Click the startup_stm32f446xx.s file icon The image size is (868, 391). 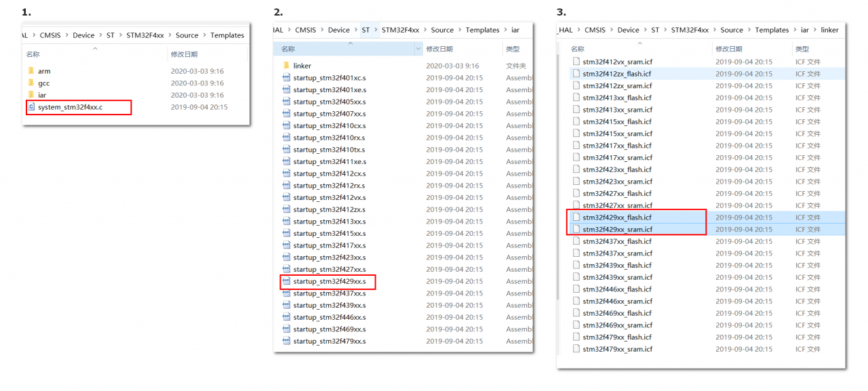coord(286,317)
